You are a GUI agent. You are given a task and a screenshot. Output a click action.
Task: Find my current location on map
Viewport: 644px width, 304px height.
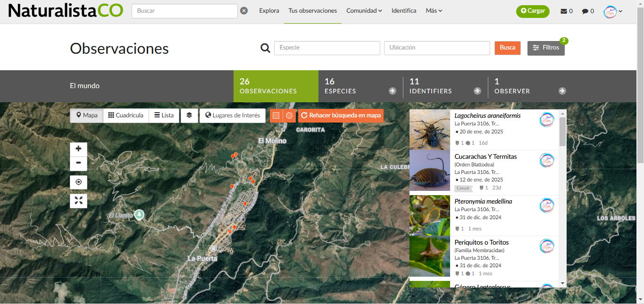(78, 182)
